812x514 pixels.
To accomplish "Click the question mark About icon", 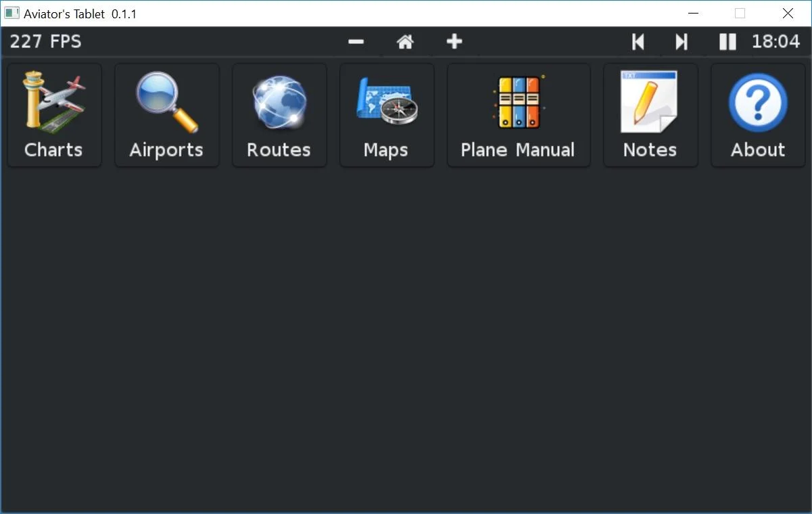I will coord(757,100).
